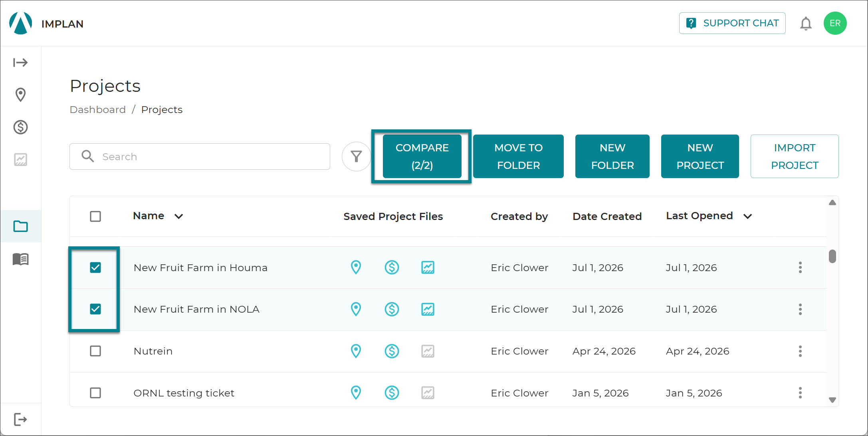Toggle the select-all checkbox in table header
Screen dimensions: 868x436
pos(95,216)
